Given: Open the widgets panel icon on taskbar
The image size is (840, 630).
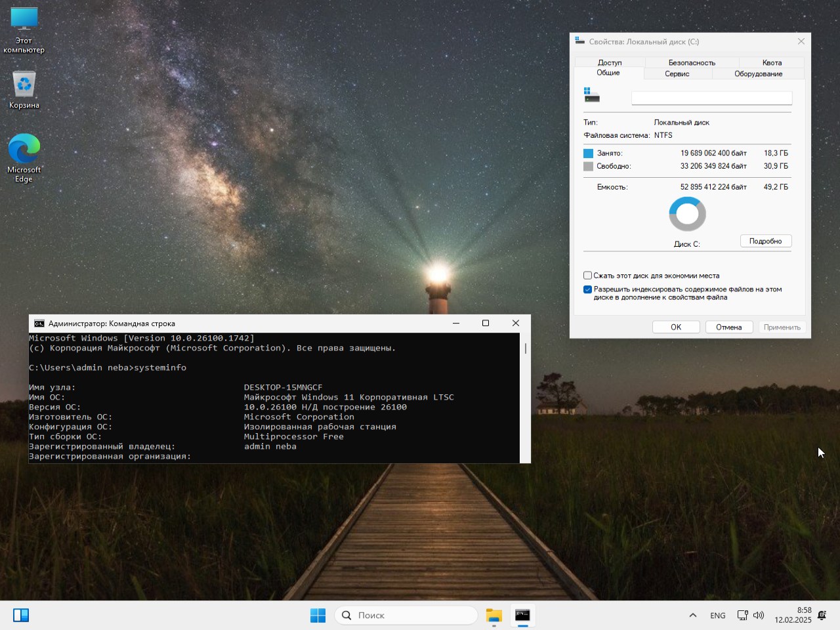Looking at the screenshot, I should click(21, 615).
